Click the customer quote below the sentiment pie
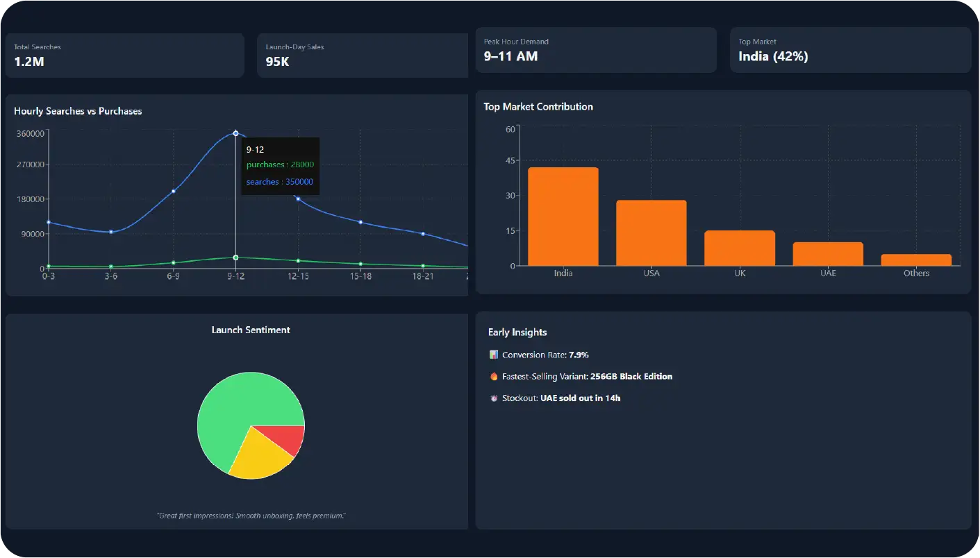This screenshot has height=558, width=980. tap(251, 516)
